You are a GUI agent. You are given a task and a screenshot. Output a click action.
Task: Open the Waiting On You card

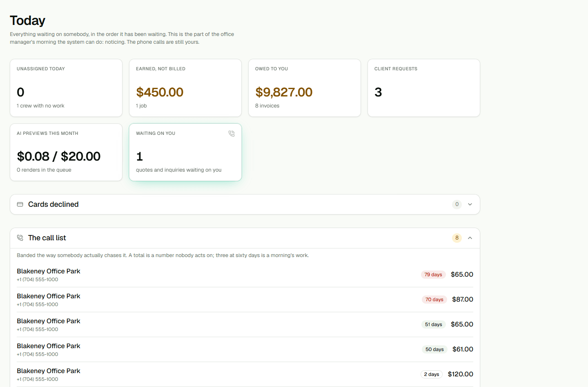coord(185,152)
